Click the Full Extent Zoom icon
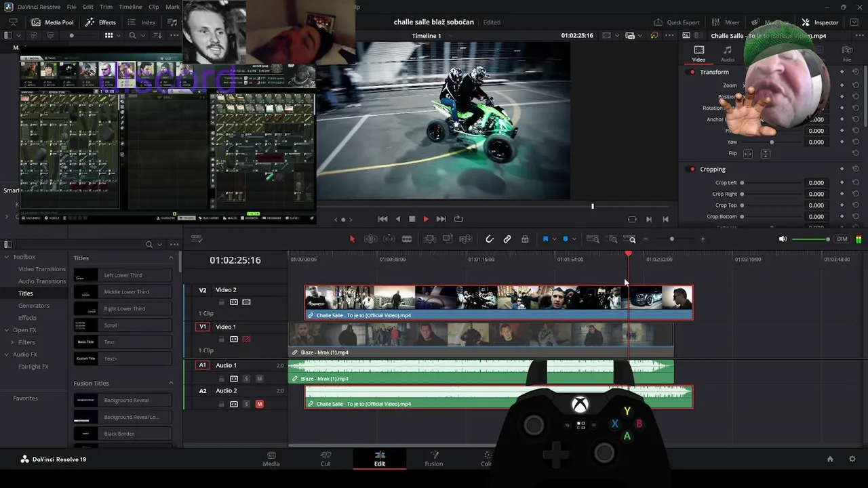Screen dimensions: 868x488 pyautogui.click(x=593, y=239)
